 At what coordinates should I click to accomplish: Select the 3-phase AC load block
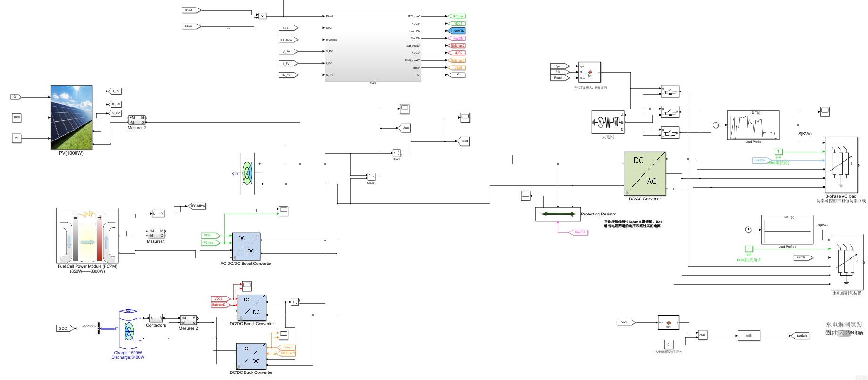click(841, 165)
